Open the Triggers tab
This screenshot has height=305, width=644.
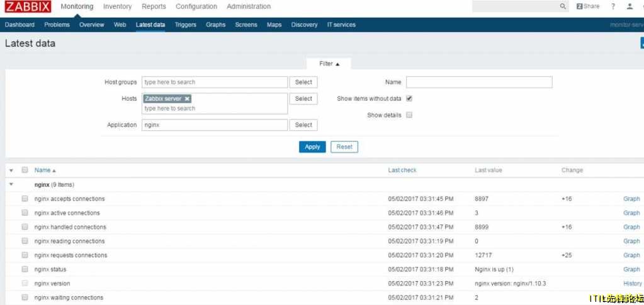pos(185,25)
